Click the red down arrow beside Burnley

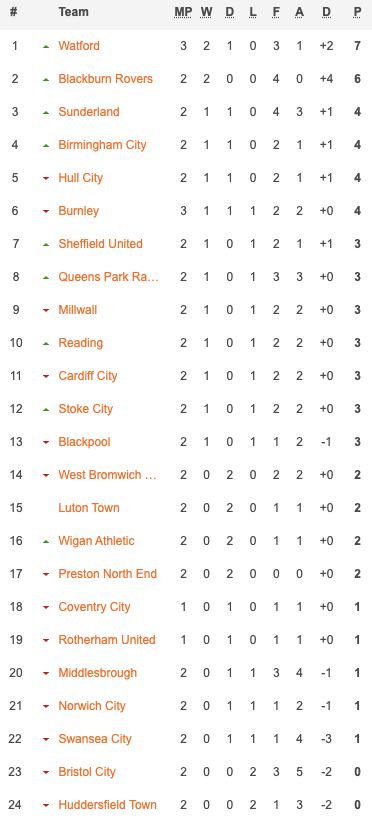(x=46, y=211)
